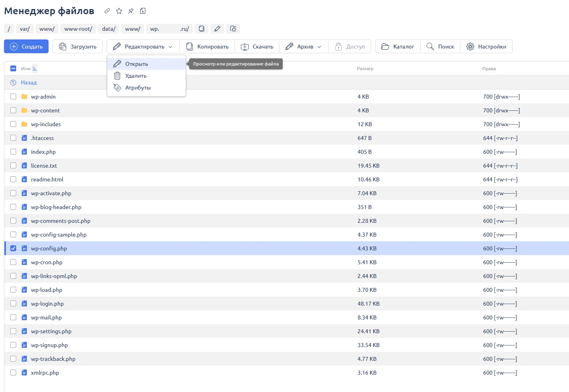
Task: Uncheck the wp-config.php checkbox
Action: pyautogui.click(x=13, y=248)
